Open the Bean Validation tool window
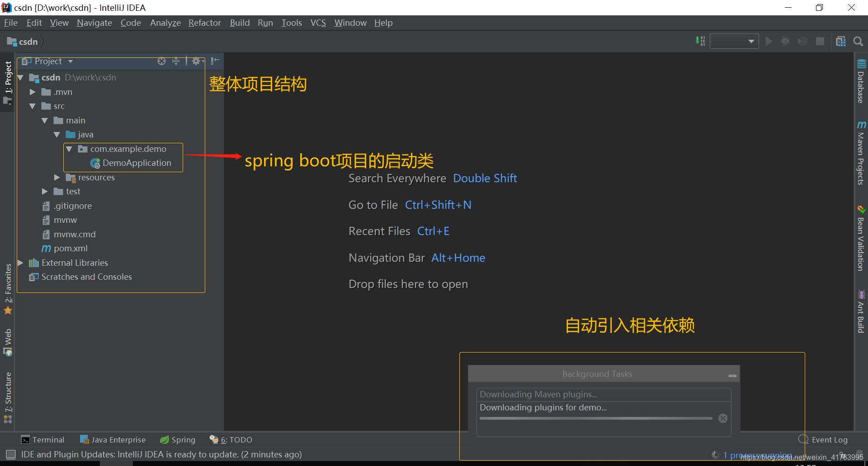Screen dimensions: 868x466 861,238
